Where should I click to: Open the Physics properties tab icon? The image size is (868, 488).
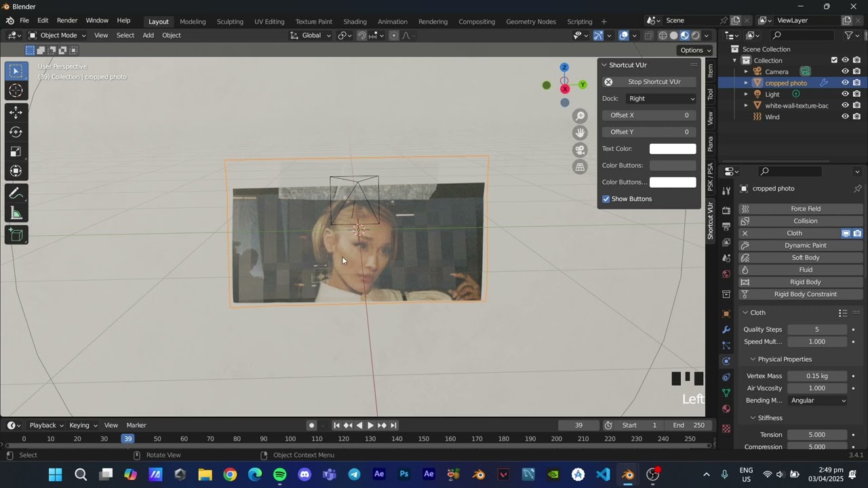tap(726, 361)
